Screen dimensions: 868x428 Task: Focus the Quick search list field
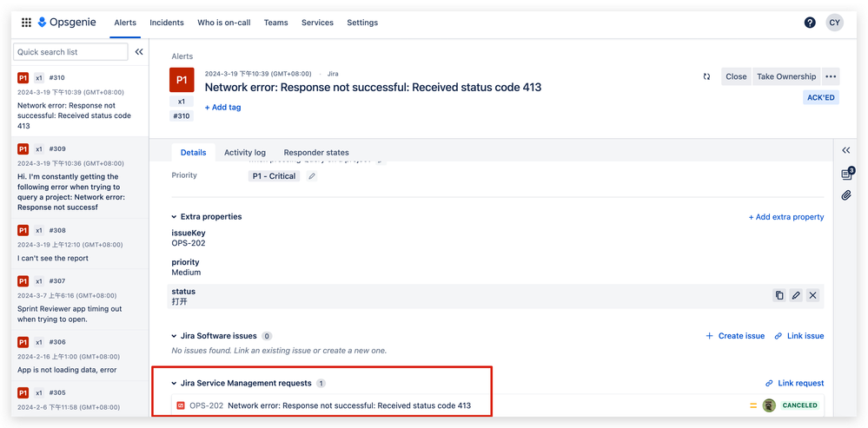(71, 52)
